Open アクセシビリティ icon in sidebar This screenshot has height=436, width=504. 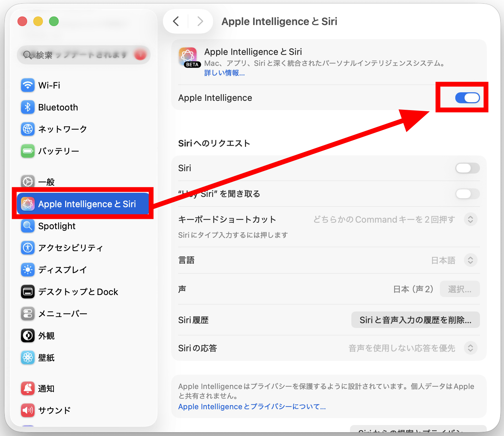[x=28, y=248]
